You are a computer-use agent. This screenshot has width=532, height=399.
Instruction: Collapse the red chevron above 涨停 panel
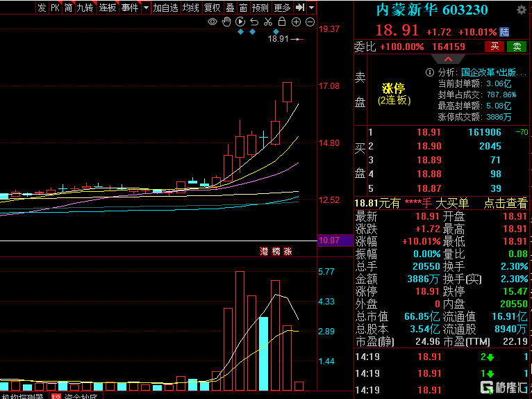coord(448,59)
